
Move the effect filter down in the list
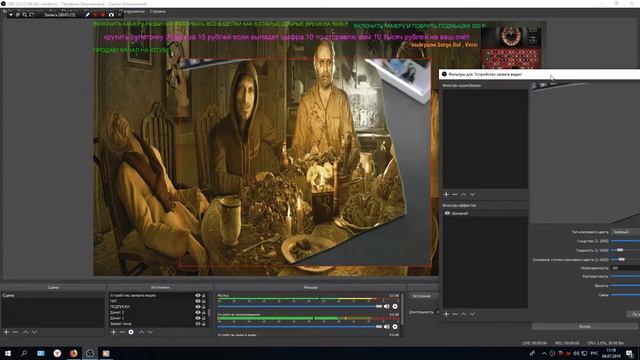[x=472, y=314]
